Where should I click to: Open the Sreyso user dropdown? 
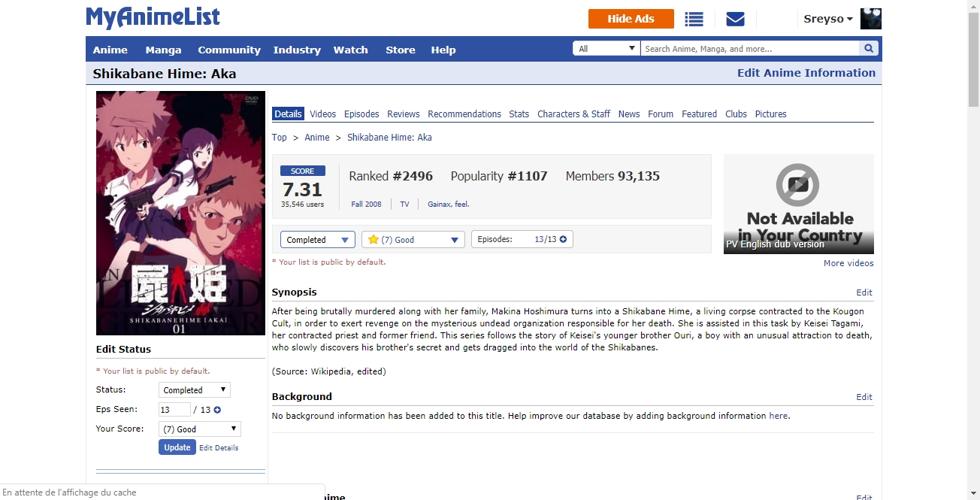[828, 19]
